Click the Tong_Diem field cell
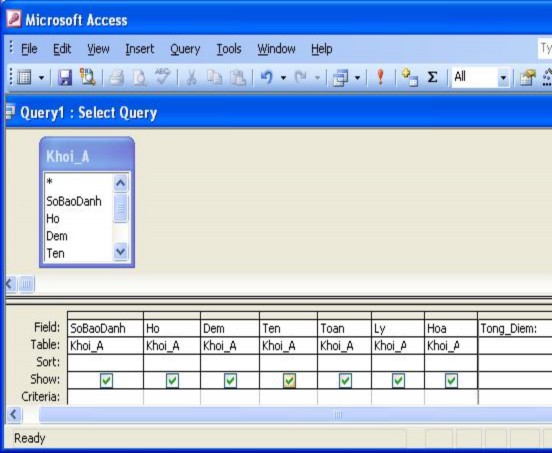Screen dimensions: 552x453 point(515,328)
